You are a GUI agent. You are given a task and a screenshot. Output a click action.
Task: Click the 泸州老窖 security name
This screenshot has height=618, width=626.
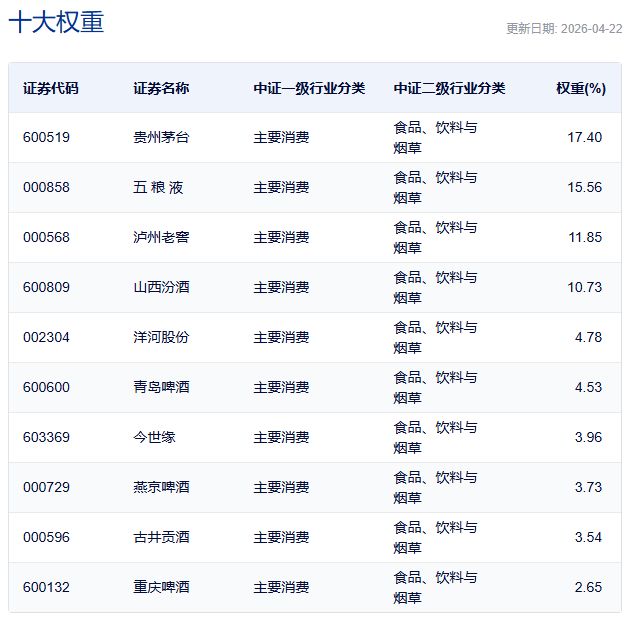click(x=161, y=237)
